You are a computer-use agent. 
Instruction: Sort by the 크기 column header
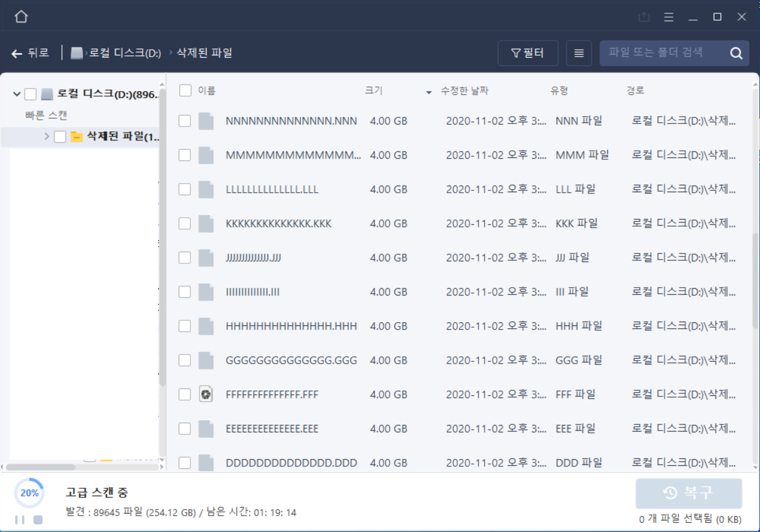(x=374, y=91)
